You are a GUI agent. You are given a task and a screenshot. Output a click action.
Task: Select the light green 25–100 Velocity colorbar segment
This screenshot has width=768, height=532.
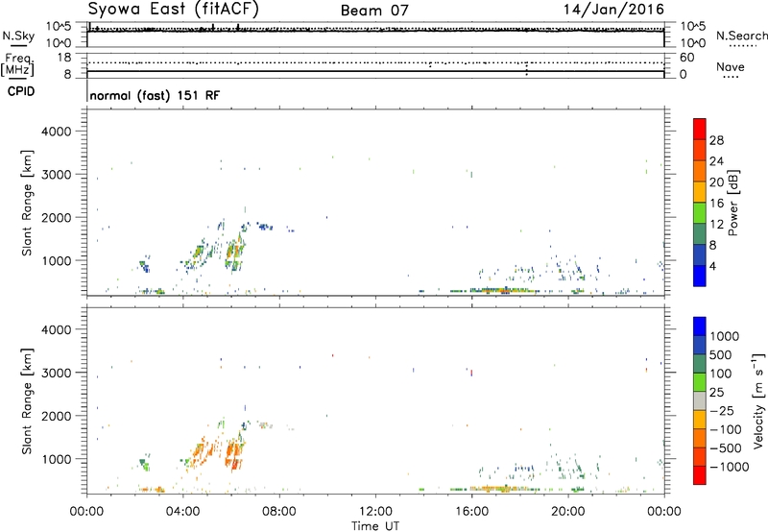[700, 382]
